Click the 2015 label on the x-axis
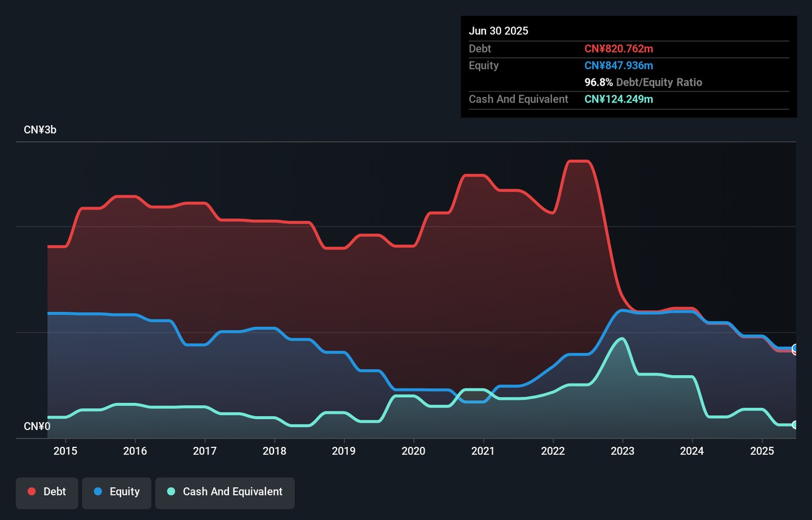 click(65, 451)
